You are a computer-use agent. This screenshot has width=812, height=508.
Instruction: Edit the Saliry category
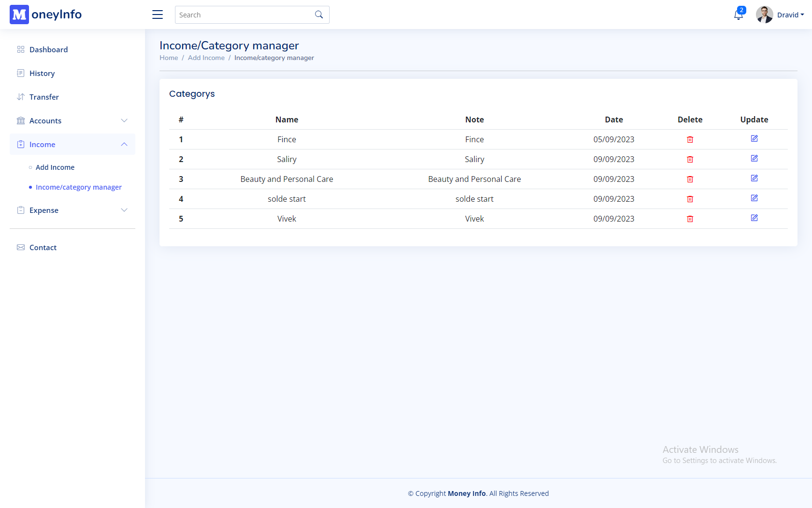(x=754, y=159)
